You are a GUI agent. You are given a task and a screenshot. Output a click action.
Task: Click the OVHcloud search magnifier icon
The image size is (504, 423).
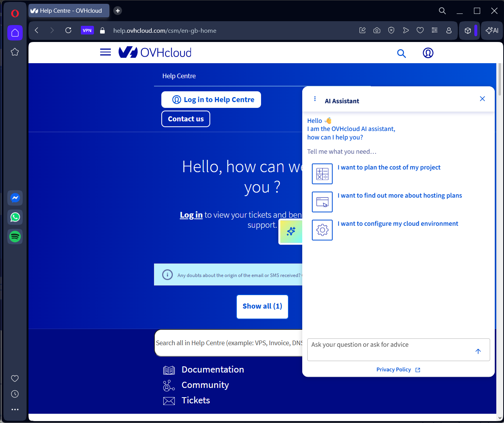pyautogui.click(x=401, y=54)
